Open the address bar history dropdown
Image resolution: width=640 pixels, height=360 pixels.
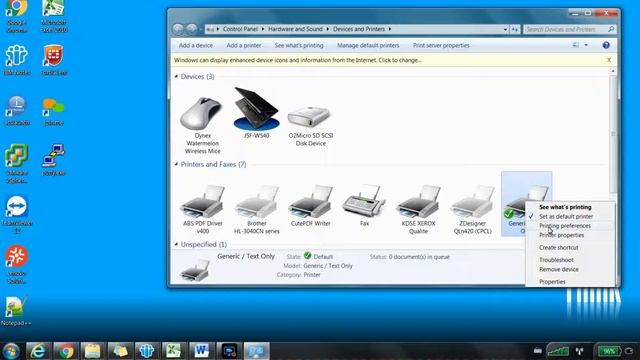505,29
